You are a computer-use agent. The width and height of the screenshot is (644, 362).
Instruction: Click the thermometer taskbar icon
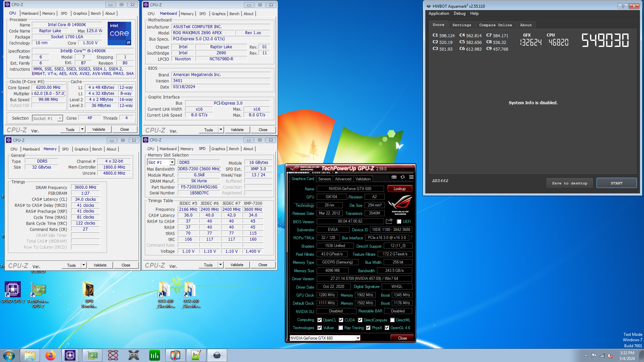(x=175, y=355)
